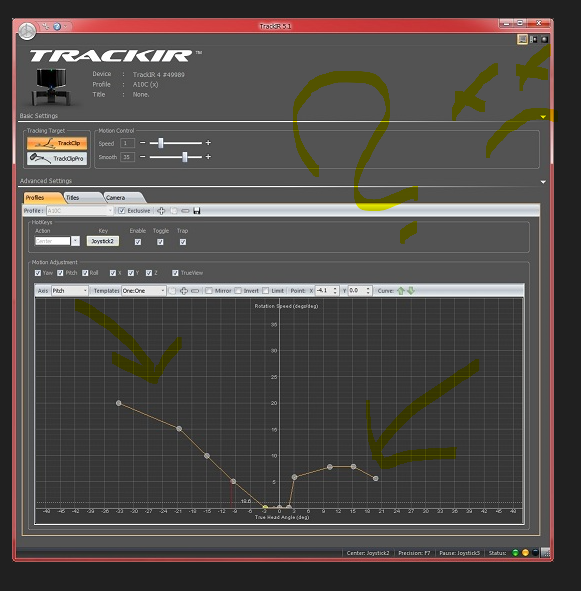Step the Point Y value spinner
Viewport: 581px width, 591px height.
click(x=368, y=291)
